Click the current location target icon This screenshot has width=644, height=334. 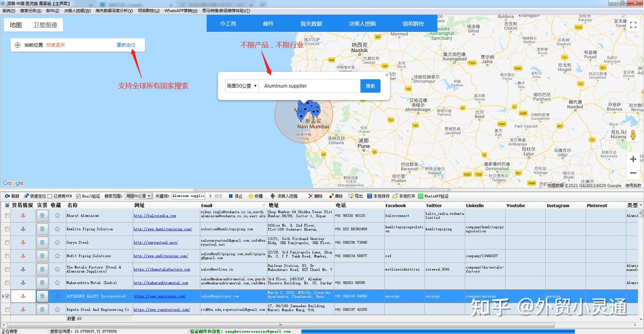pyautogui.click(x=17, y=45)
